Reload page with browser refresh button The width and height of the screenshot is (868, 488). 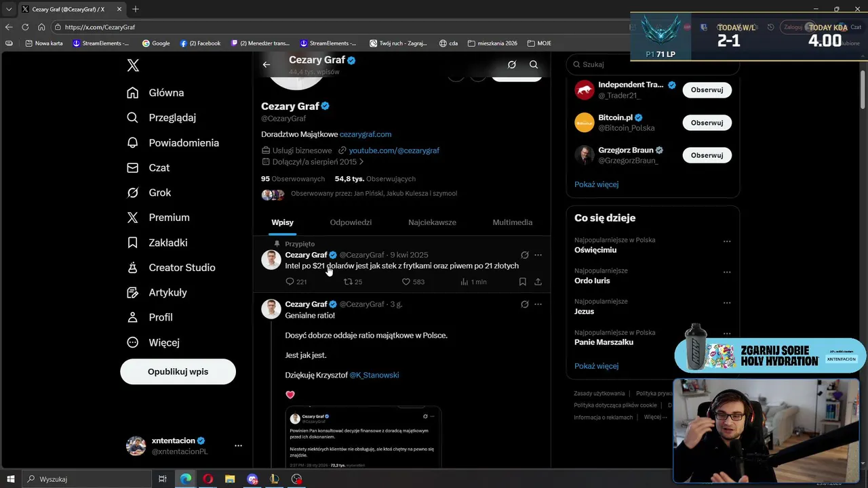pos(25,27)
